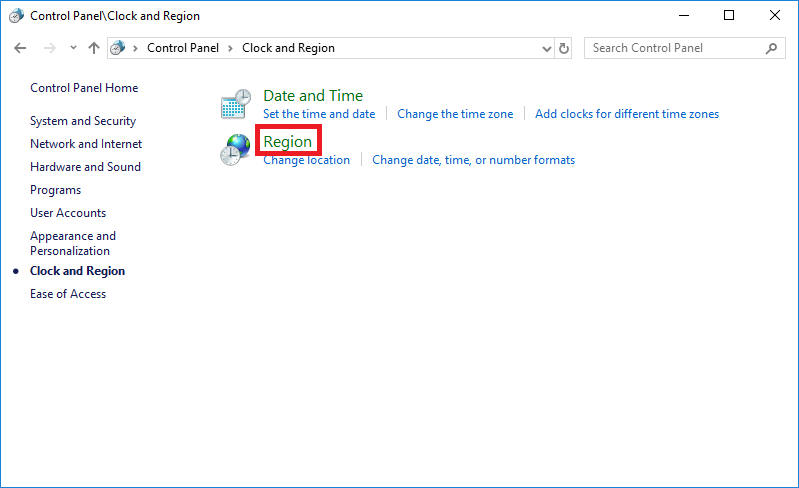Open Add clocks for different time zones

click(627, 114)
